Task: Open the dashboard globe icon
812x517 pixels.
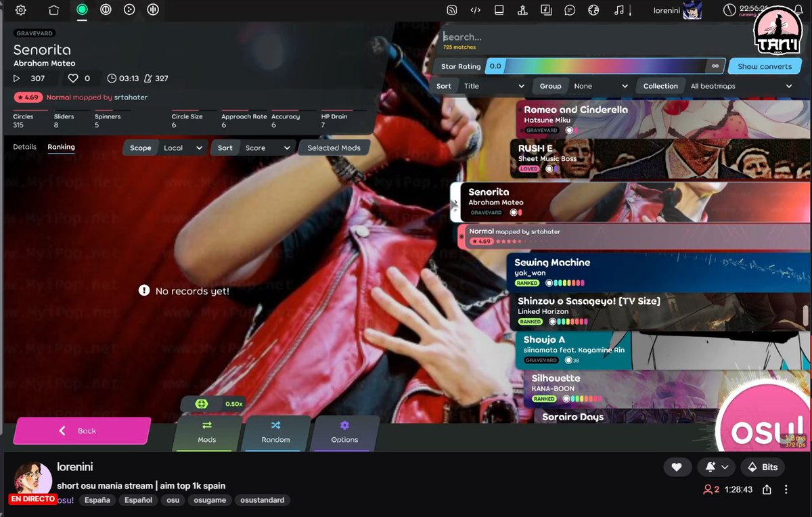Action: tap(593, 10)
